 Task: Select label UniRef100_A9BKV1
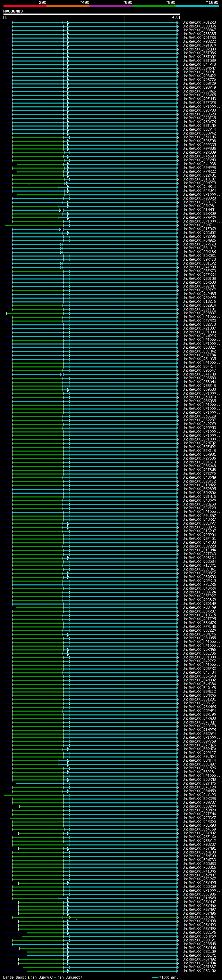tap(199, 940)
